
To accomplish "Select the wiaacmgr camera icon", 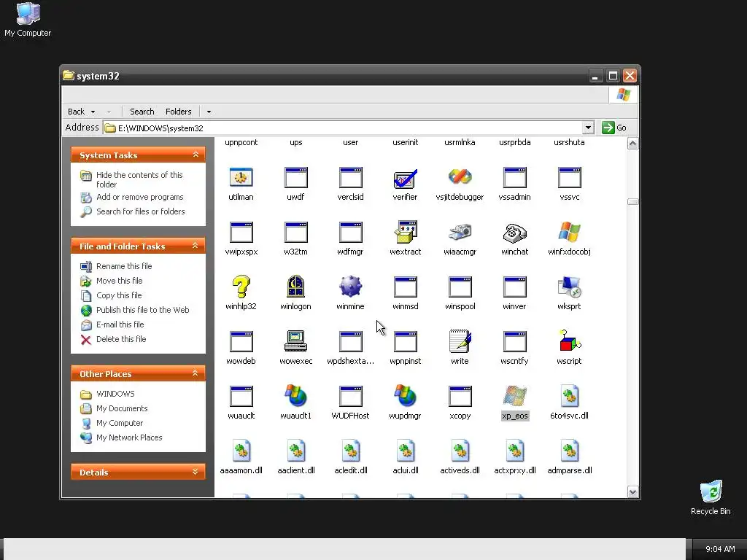I will 460,233.
